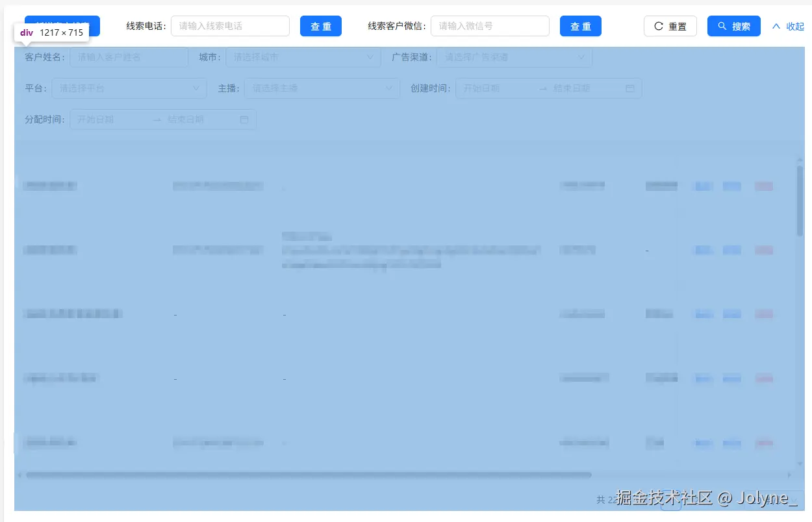Click 查重 beside the 线索客户微信 field
Image resolution: width=812 pixels, height=522 pixels.
click(580, 26)
